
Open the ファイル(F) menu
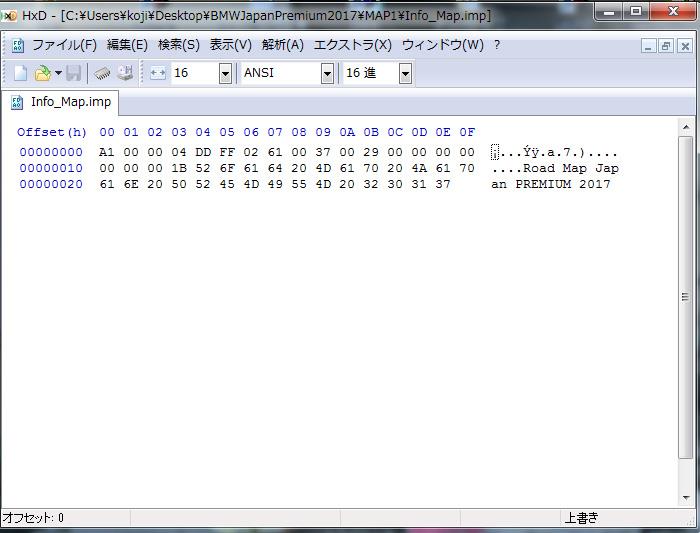click(x=64, y=45)
